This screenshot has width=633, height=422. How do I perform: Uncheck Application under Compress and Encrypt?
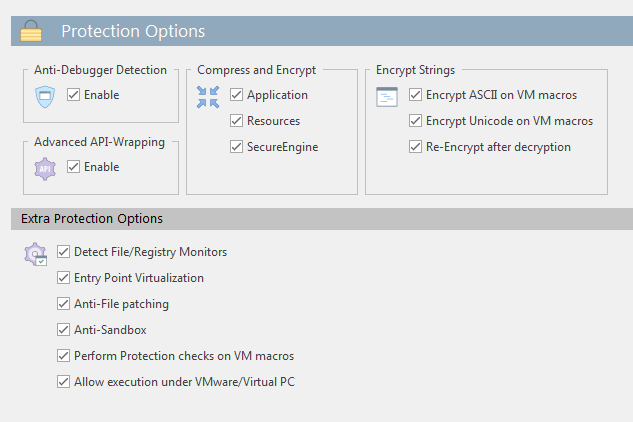[x=237, y=95]
